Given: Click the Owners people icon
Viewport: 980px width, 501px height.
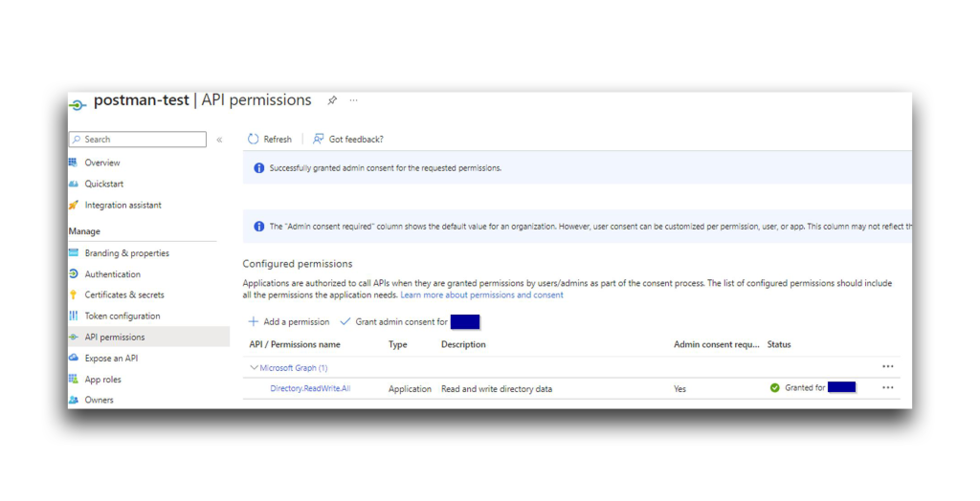Looking at the screenshot, I should [x=73, y=400].
